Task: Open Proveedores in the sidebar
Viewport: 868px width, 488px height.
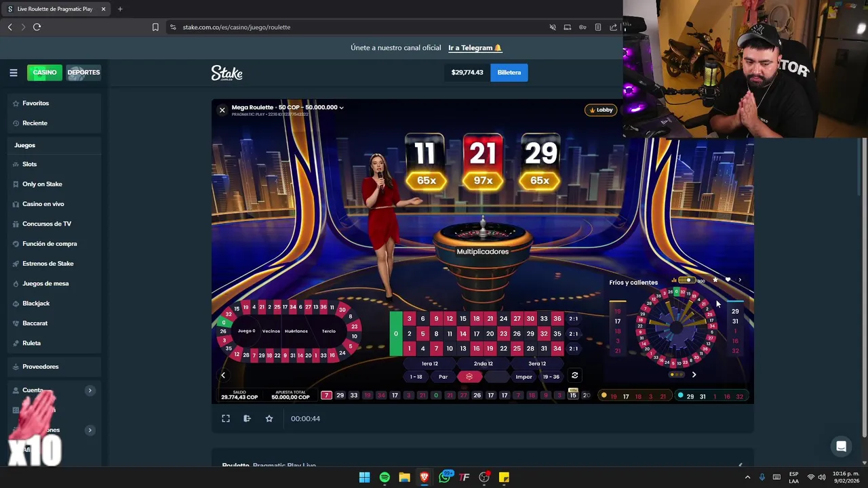Action: 54,367
